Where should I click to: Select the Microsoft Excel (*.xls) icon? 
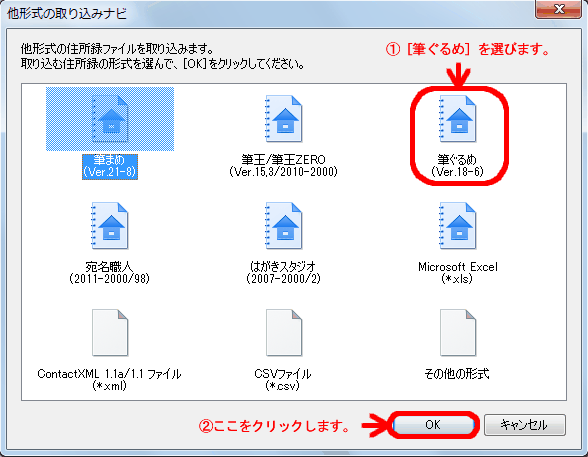[x=458, y=226]
